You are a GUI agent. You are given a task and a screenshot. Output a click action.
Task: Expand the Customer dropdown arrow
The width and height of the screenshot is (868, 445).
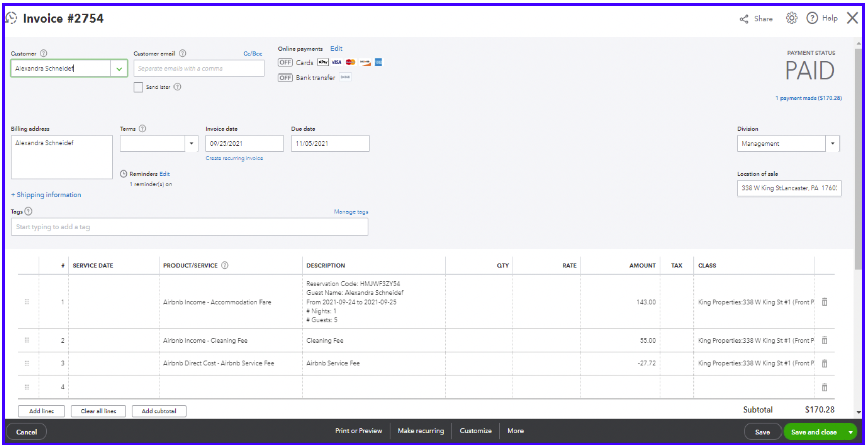pyautogui.click(x=119, y=69)
